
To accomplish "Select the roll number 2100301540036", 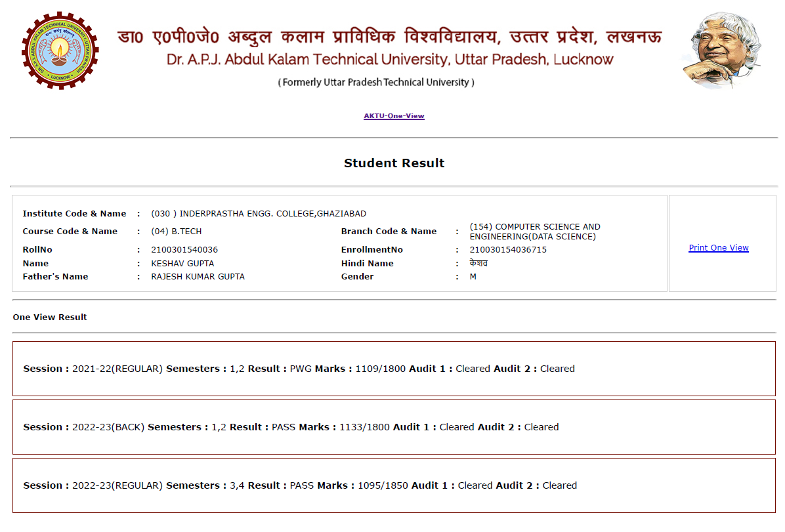I will point(184,250).
